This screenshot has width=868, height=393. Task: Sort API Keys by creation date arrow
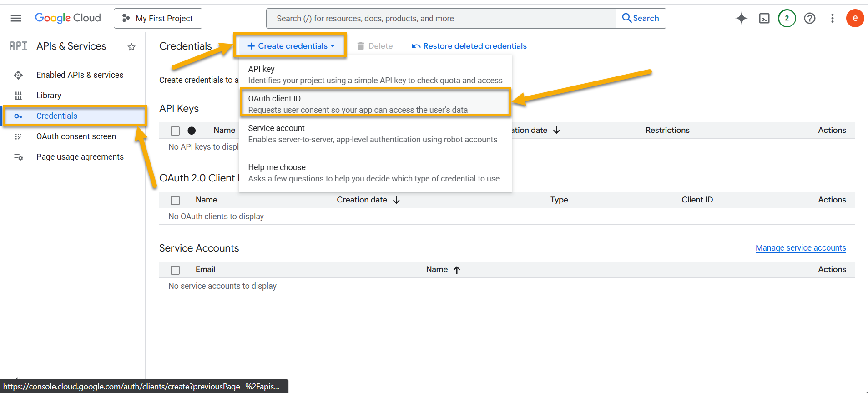(x=556, y=130)
